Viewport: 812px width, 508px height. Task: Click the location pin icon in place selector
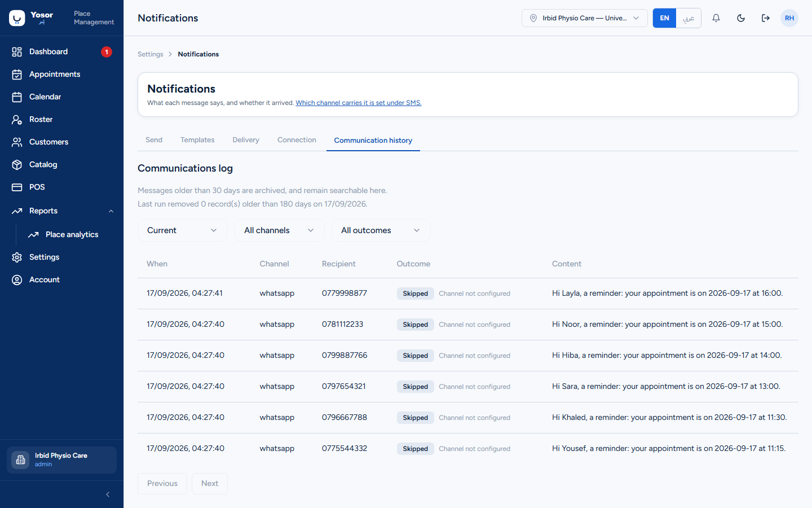pyautogui.click(x=533, y=18)
